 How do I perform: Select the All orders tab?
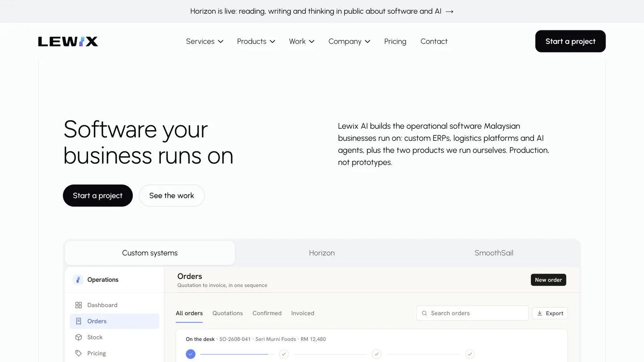pyautogui.click(x=189, y=313)
